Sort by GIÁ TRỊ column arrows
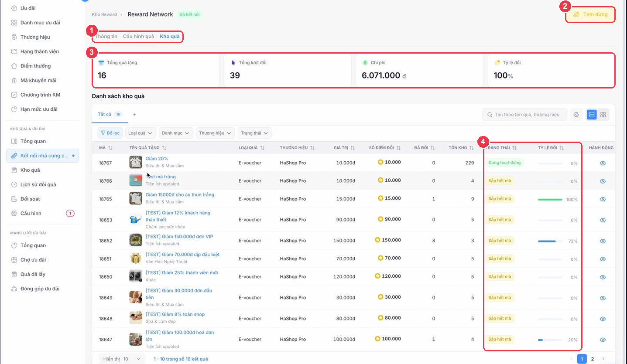 353,148
